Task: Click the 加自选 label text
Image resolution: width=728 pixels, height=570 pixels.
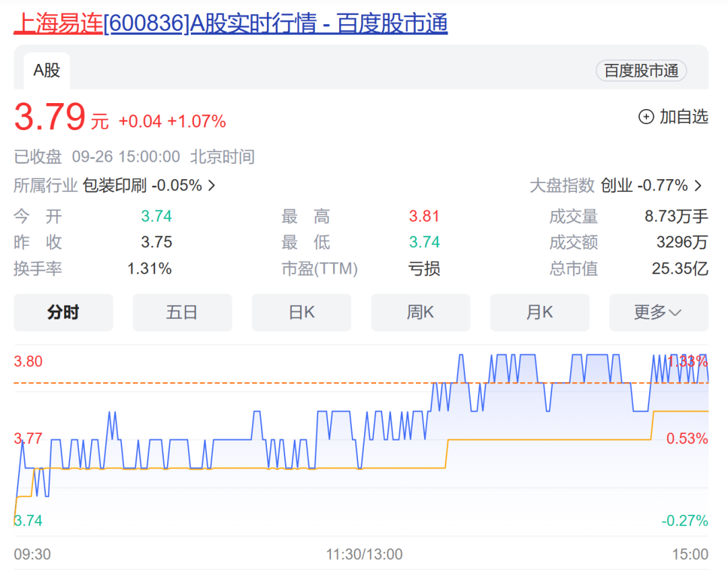Action: pyautogui.click(x=684, y=117)
